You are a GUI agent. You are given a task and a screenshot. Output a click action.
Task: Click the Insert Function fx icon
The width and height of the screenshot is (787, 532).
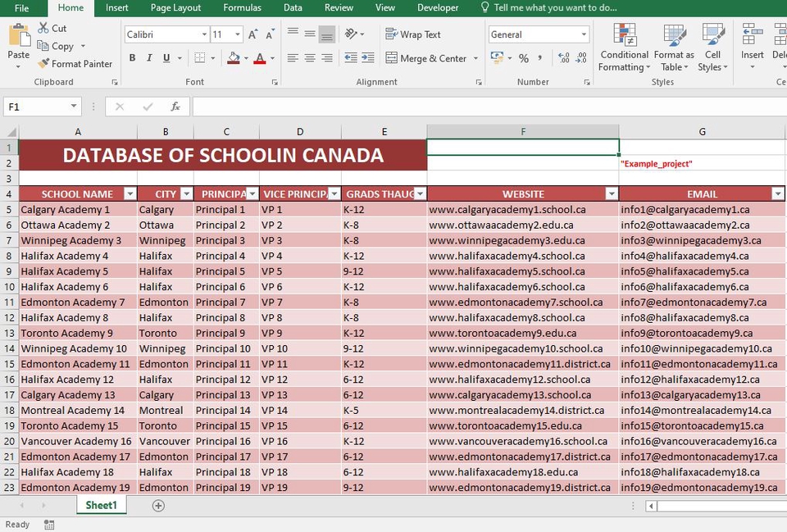coord(175,107)
